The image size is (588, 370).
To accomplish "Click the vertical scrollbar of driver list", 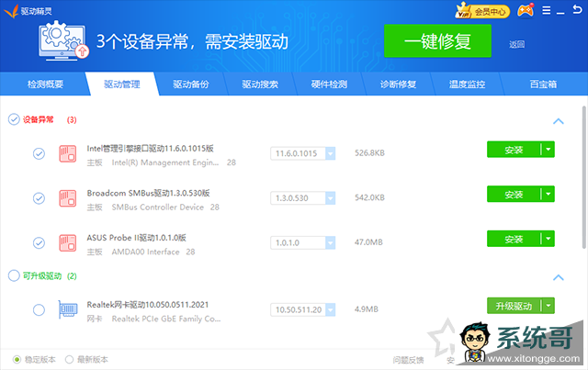I will click(x=584, y=177).
